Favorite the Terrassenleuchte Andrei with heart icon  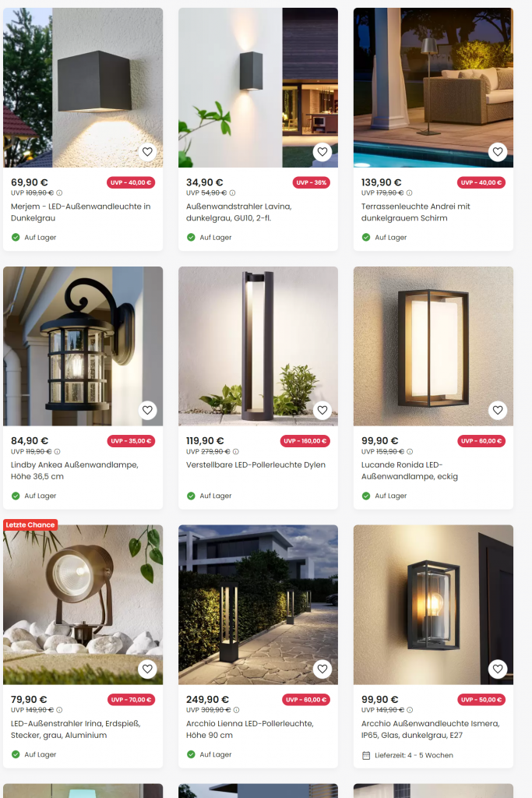[x=498, y=152]
